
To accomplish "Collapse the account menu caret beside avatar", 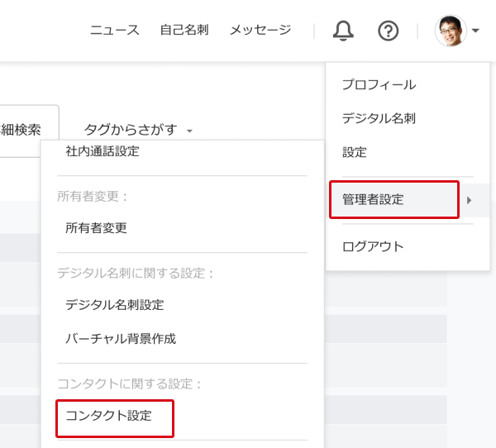I will click(476, 32).
